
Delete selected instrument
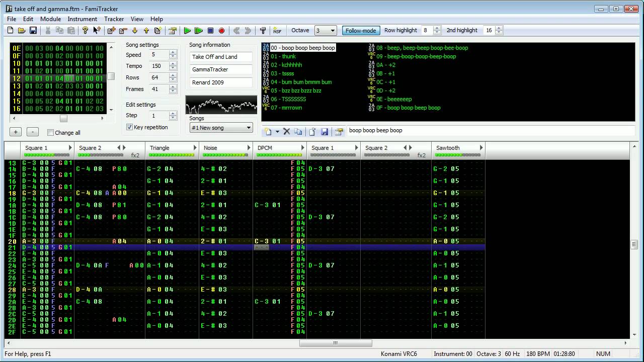(x=287, y=132)
